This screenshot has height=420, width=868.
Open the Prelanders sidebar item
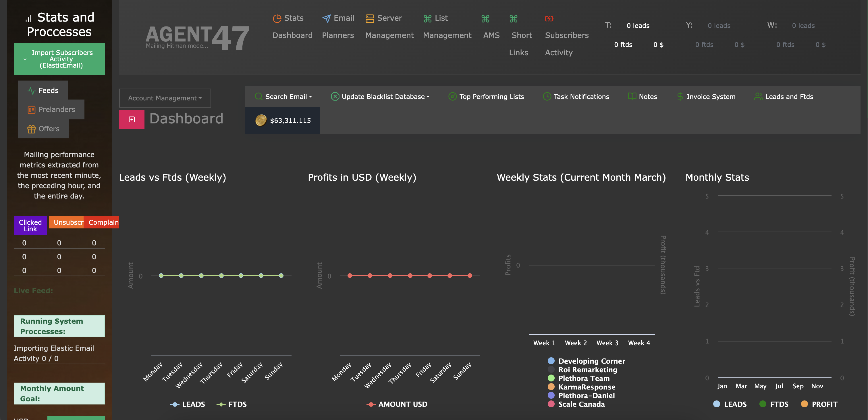tap(51, 110)
